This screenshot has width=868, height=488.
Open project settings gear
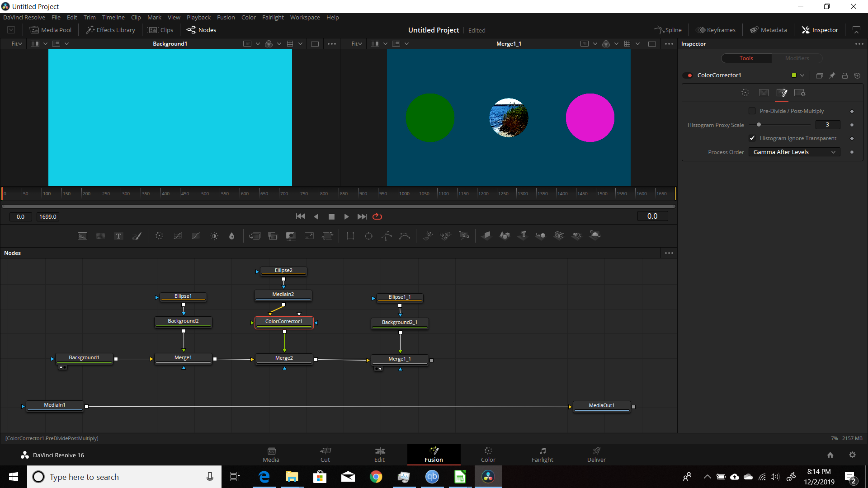click(852, 455)
